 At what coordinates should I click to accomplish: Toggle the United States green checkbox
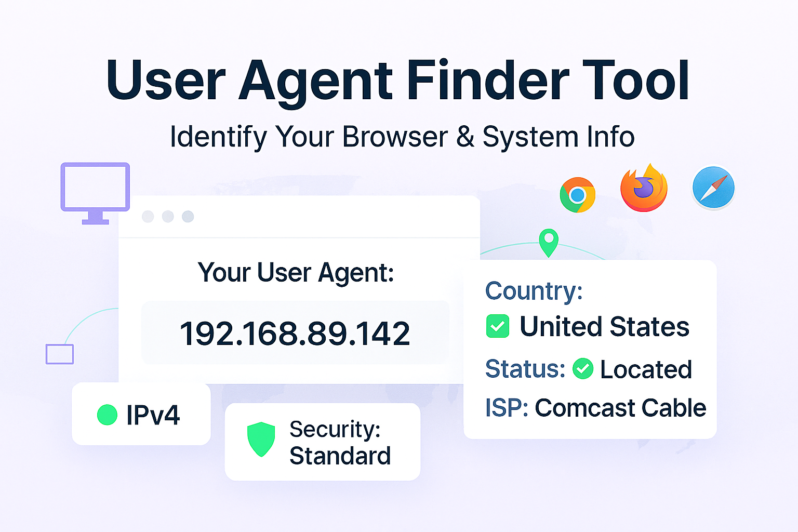tap(497, 326)
